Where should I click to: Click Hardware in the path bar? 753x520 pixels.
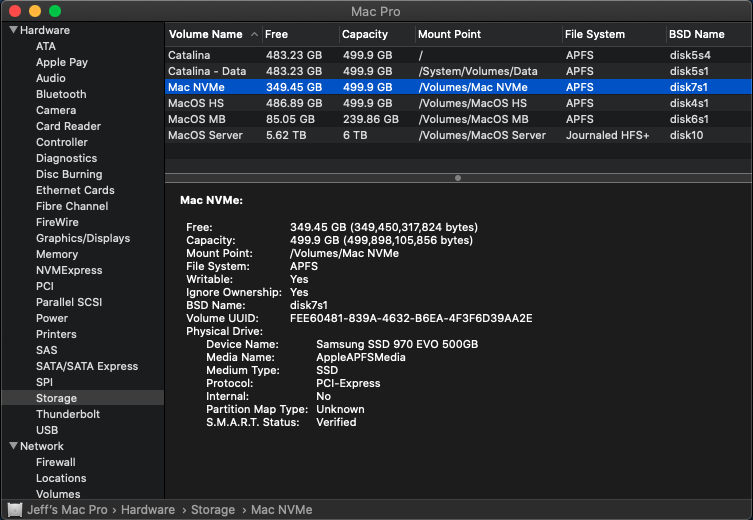pos(148,509)
